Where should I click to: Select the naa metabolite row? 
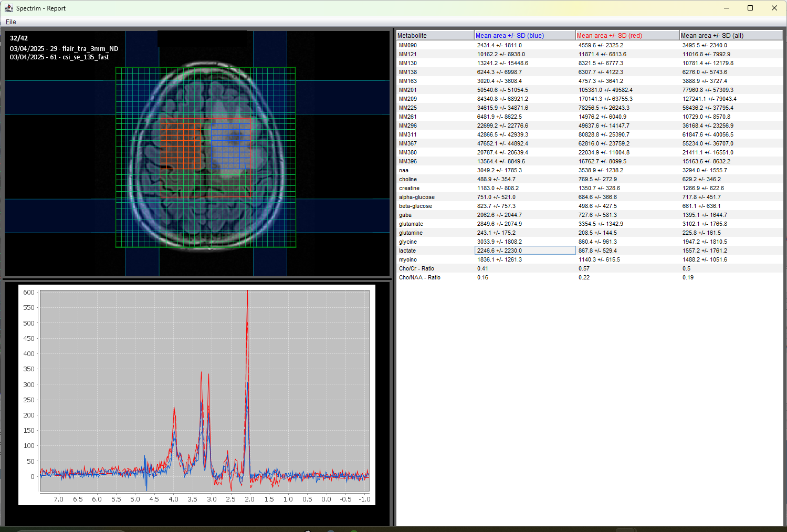pyautogui.click(x=590, y=170)
